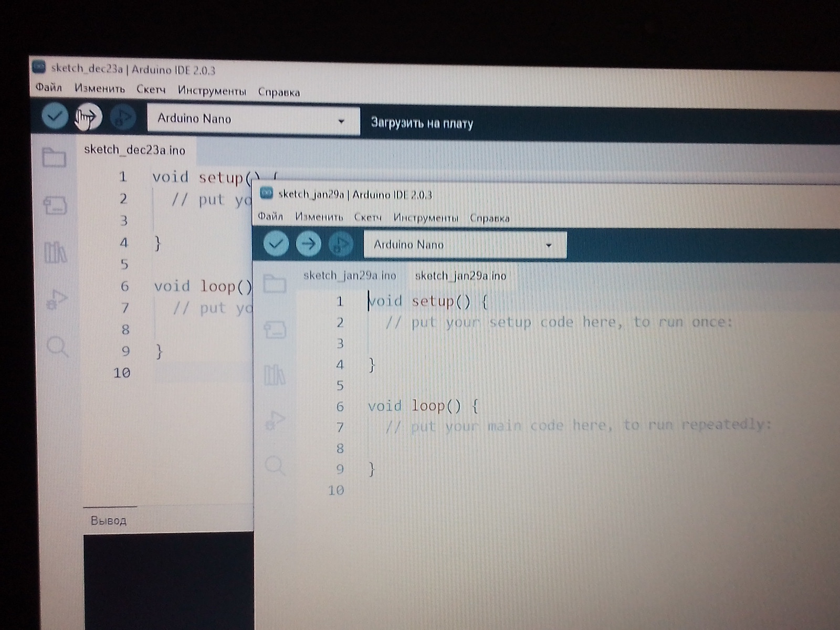Click closing brace on line 9 in sketch_jan29a
This screenshot has width=840, height=630.
click(372, 469)
